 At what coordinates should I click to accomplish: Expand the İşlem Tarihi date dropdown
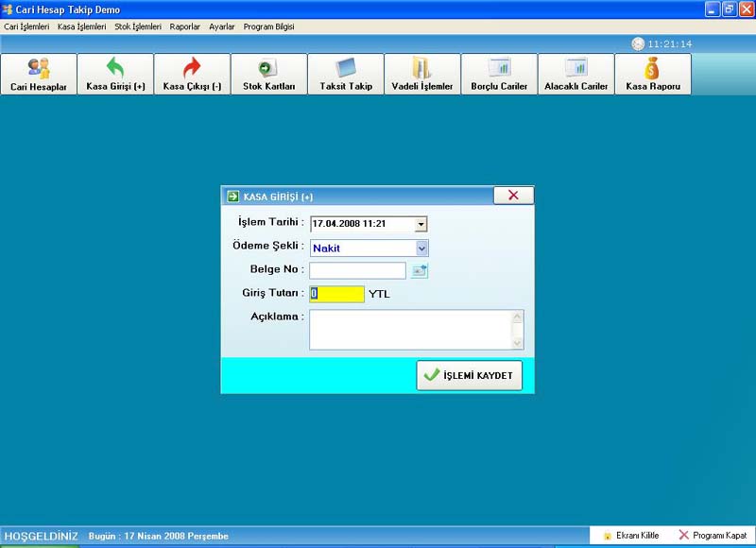(421, 224)
